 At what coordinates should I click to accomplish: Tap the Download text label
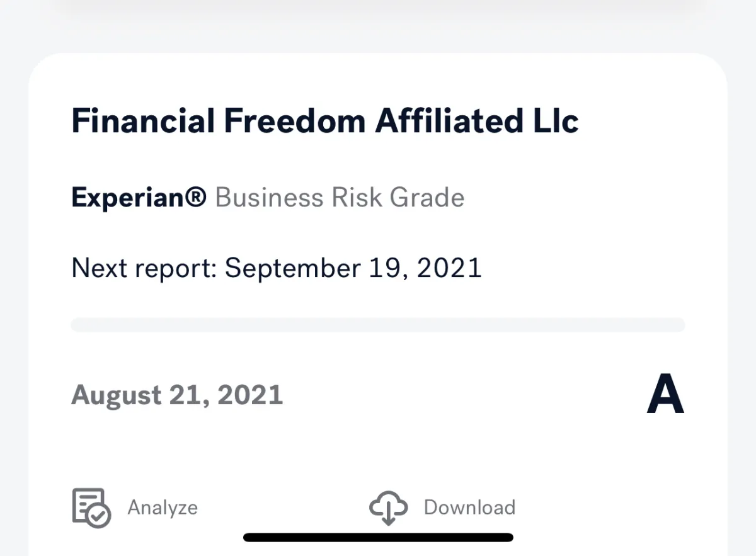(469, 508)
